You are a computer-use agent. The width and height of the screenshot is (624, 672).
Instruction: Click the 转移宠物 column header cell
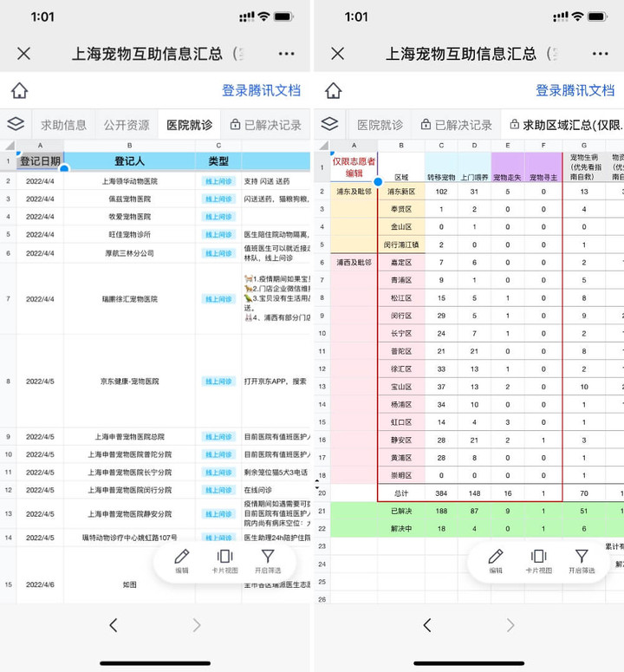(441, 166)
